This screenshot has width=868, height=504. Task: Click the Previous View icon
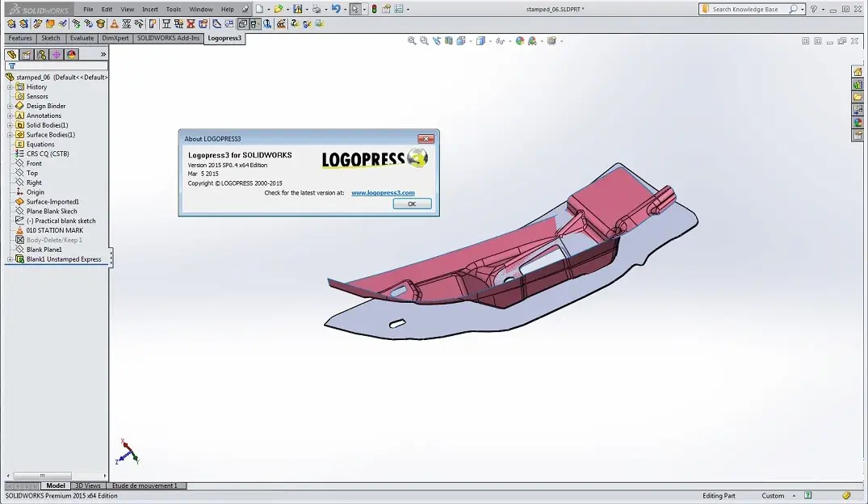tap(437, 41)
